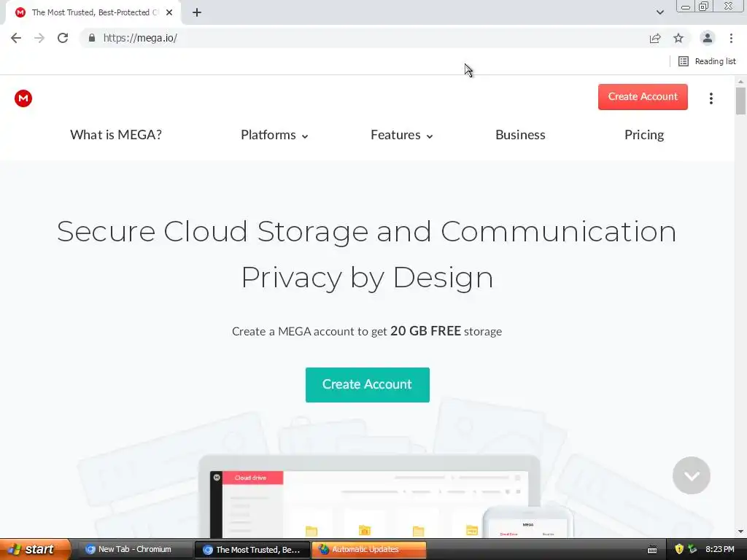The image size is (747, 560).
Task: Click the 8:23 PM clock
Action: (x=719, y=549)
